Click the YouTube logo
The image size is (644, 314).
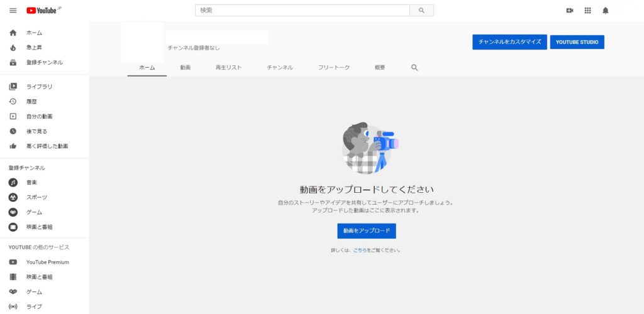pyautogui.click(x=42, y=11)
